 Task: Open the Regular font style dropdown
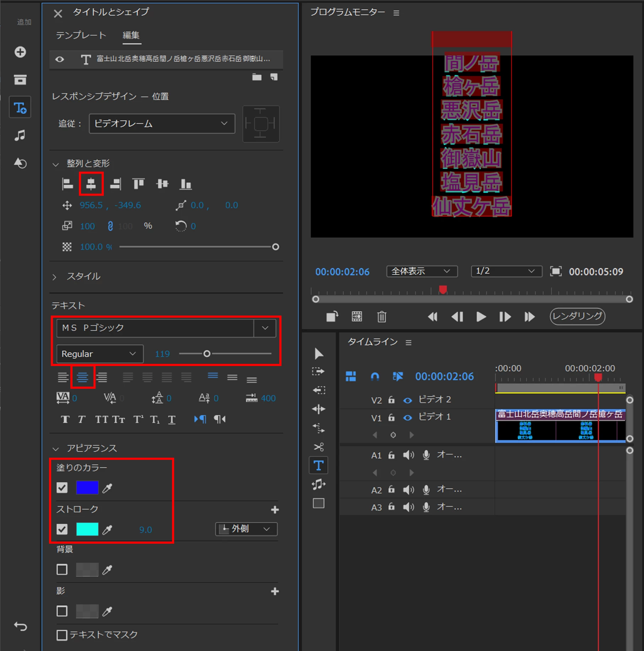[x=100, y=354]
